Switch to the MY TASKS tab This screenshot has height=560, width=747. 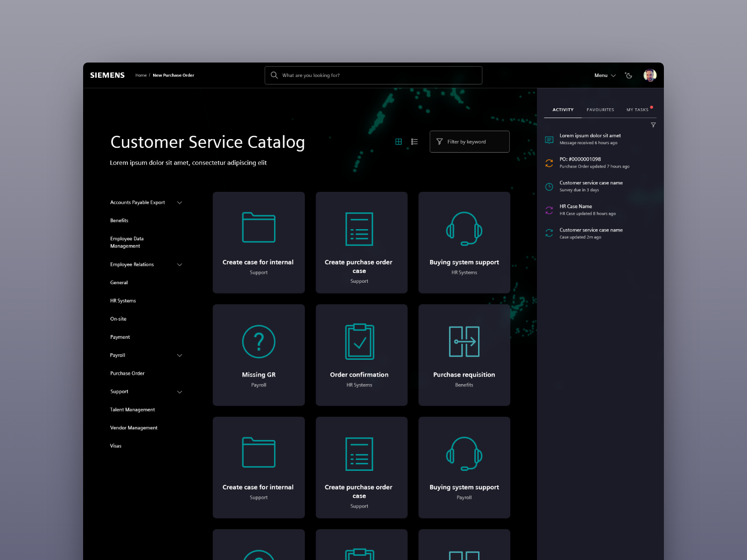pos(637,110)
